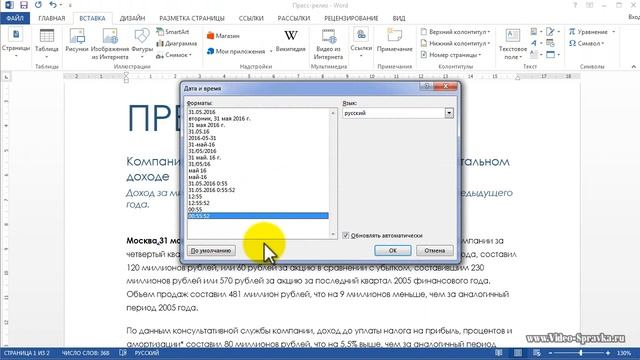Viewport: 640px width, 360px height.
Task: Switch to the ГЛАВНАЯ tab
Action: pyautogui.click(x=52, y=18)
